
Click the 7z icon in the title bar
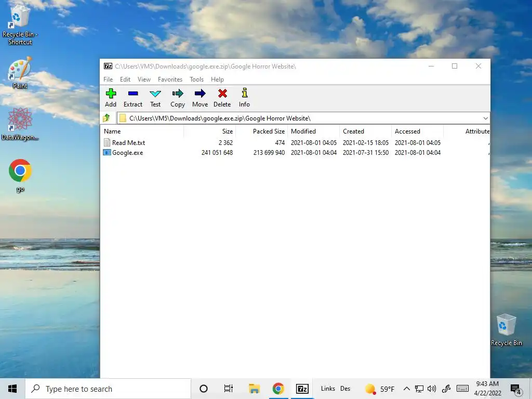pyautogui.click(x=108, y=66)
